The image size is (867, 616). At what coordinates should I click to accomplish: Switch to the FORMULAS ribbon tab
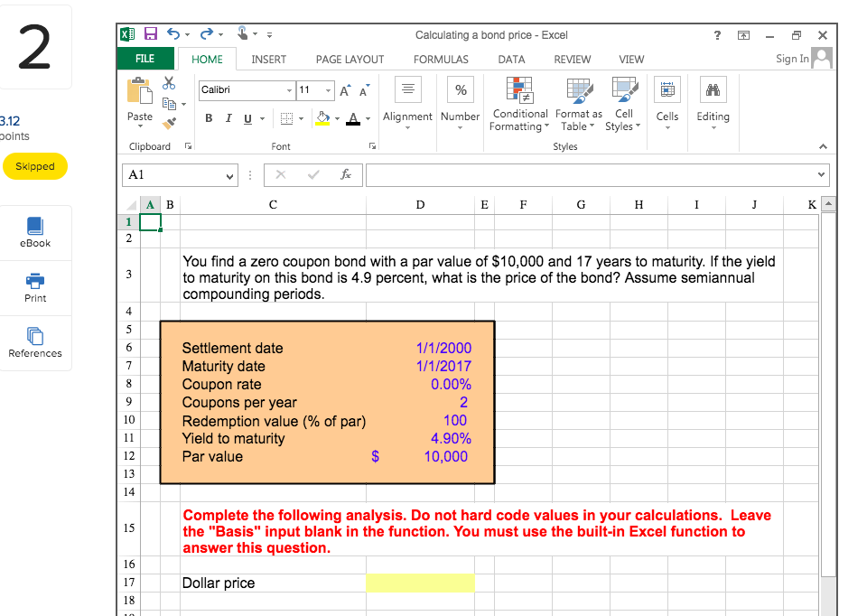[441, 59]
